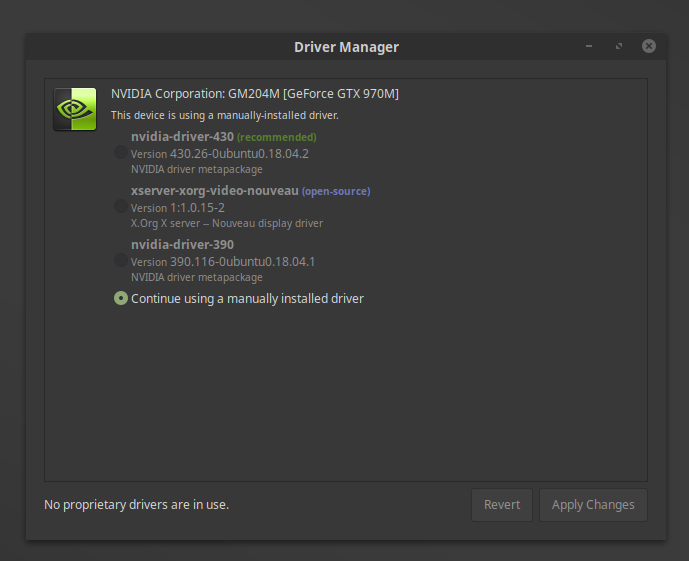689x561 pixels.
Task: Click NVIDIA driver metapackage under driver-390
Action: click(197, 277)
